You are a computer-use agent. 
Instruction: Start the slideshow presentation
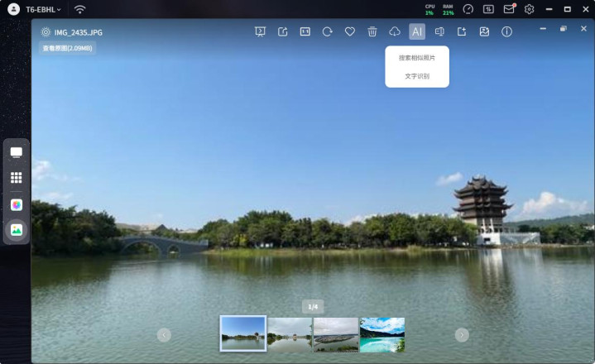pos(260,31)
